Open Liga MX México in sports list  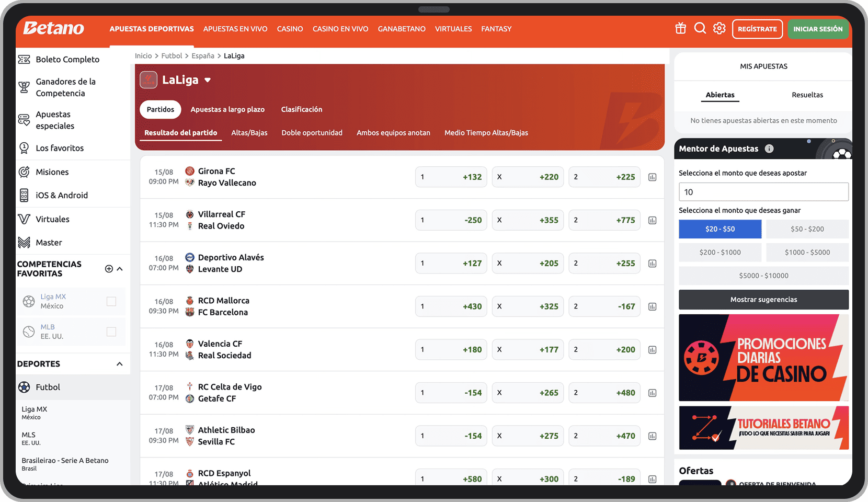(35, 413)
